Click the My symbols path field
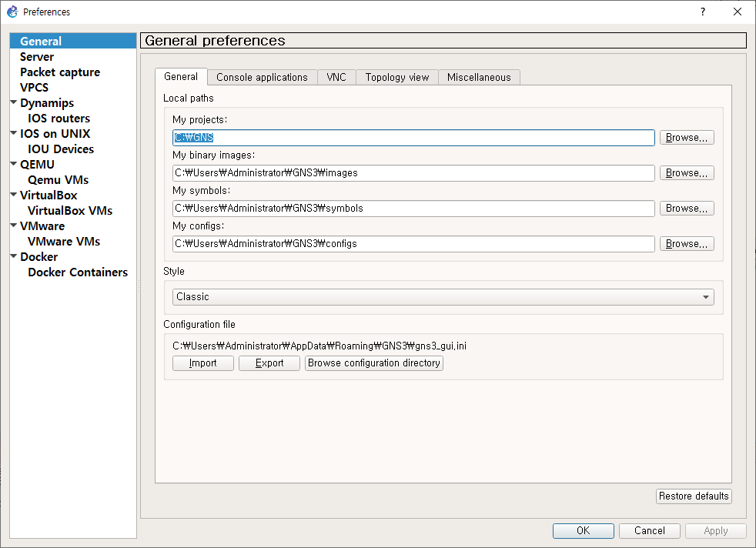The height and width of the screenshot is (548, 756). click(x=413, y=209)
